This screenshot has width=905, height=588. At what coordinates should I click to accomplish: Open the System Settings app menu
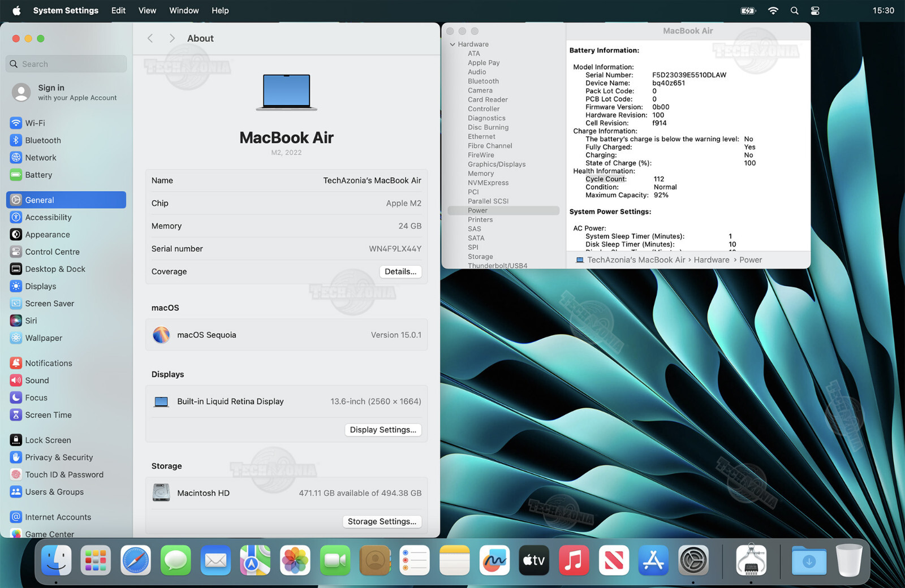[x=66, y=10]
